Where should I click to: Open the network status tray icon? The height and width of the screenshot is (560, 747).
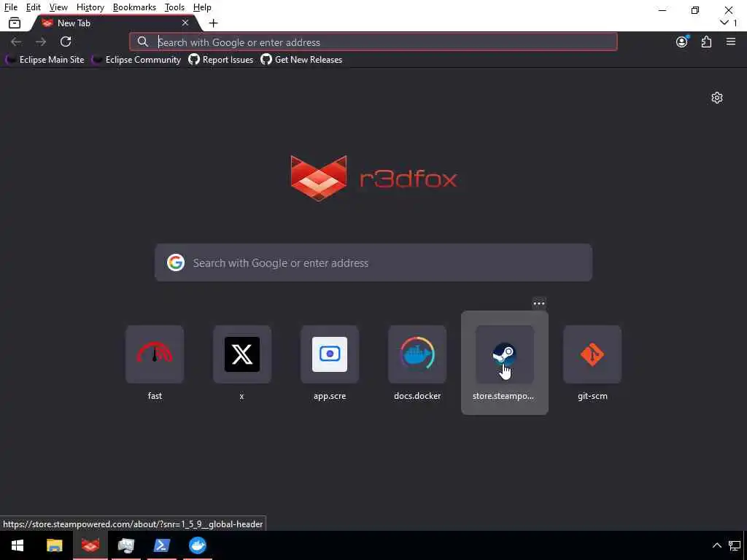(735, 545)
